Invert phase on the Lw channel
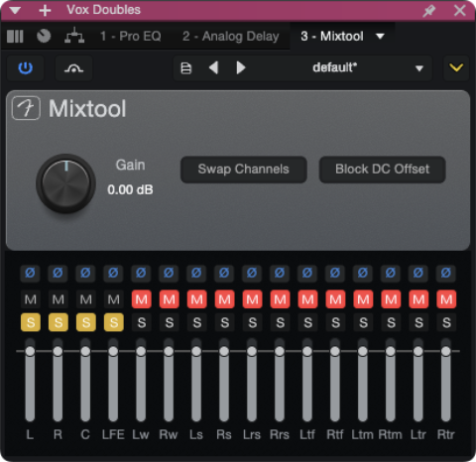Image resolution: width=476 pixels, height=462 pixels. (x=142, y=274)
